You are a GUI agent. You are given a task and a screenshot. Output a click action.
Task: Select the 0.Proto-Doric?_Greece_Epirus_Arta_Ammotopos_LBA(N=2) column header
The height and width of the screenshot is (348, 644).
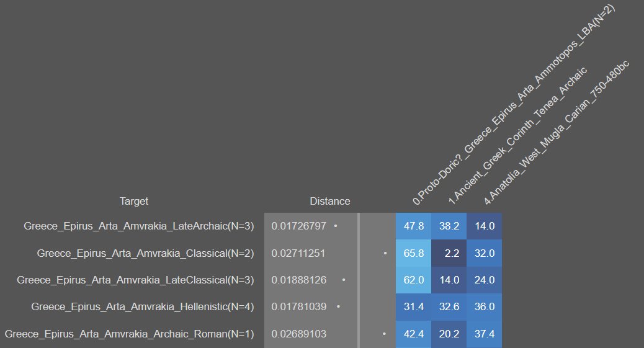pos(513,105)
